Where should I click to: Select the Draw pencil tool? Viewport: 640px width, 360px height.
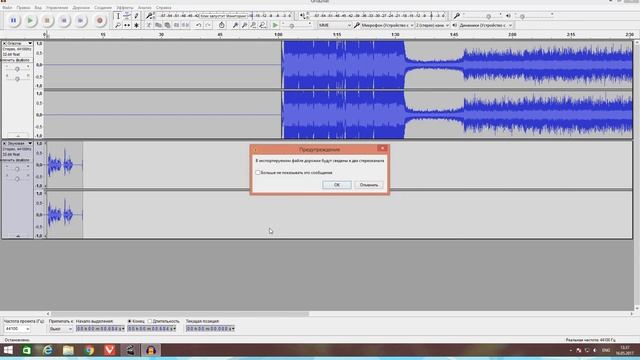coord(136,16)
